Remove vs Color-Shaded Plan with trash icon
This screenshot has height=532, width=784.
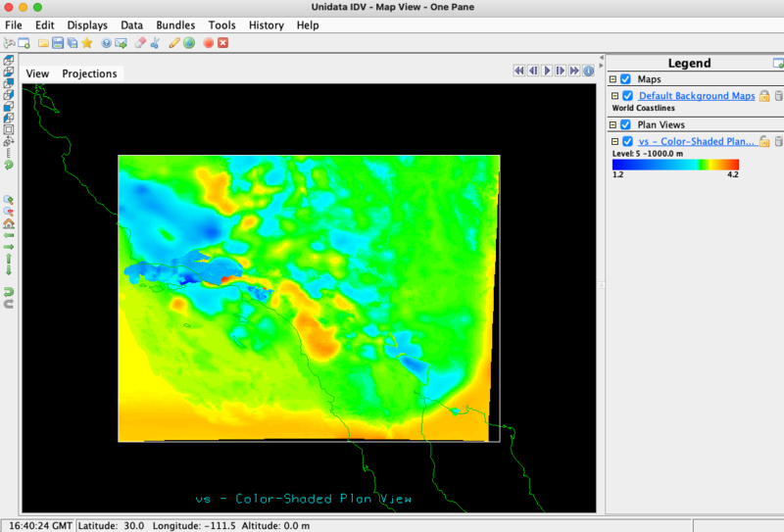[778, 141]
